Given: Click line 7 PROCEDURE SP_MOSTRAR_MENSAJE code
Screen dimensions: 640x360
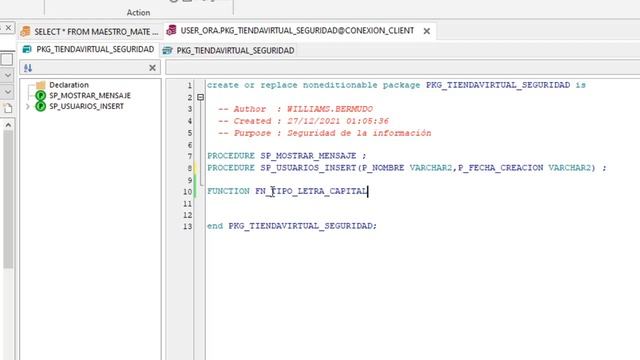Looking at the screenshot, I should tap(287, 156).
